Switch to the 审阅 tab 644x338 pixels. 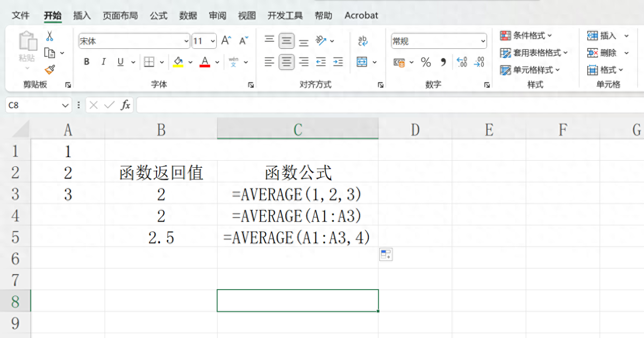(x=218, y=16)
